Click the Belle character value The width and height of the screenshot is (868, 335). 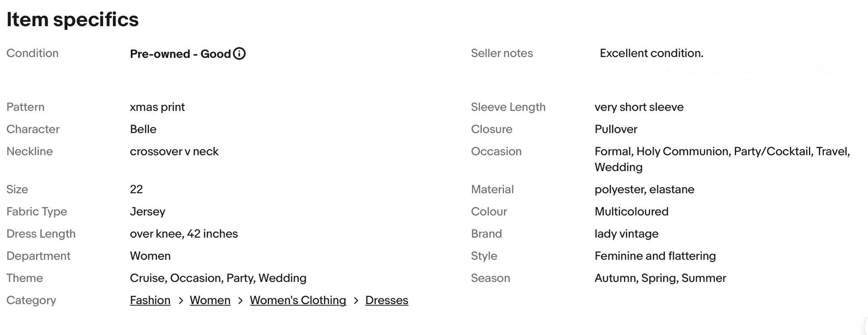coord(143,129)
